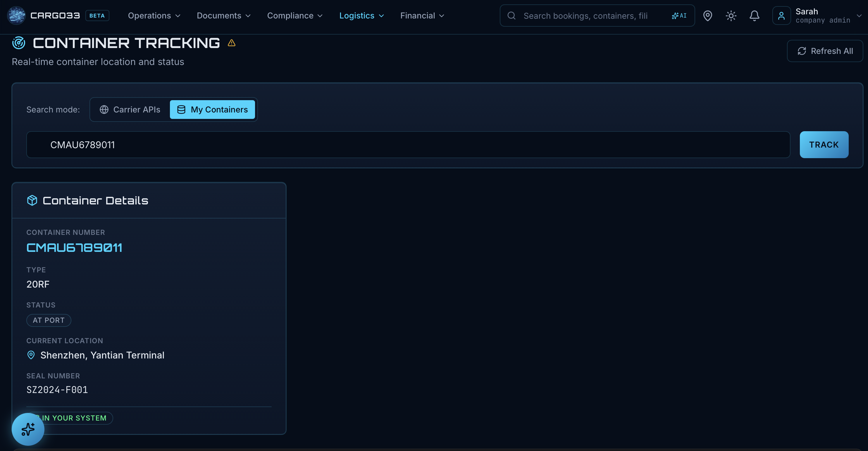
Task: Click the Cargo33 globe logo icon
Action: point(16,16)
